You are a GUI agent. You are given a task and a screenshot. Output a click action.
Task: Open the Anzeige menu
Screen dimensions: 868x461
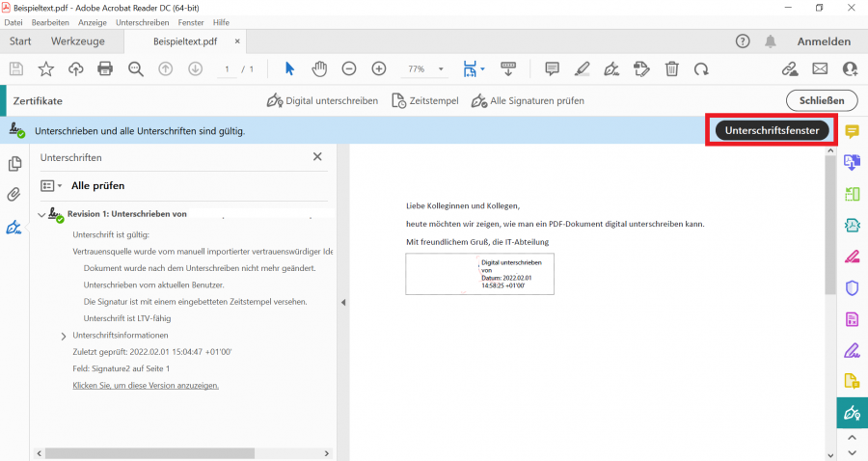(x=92, y=21)
